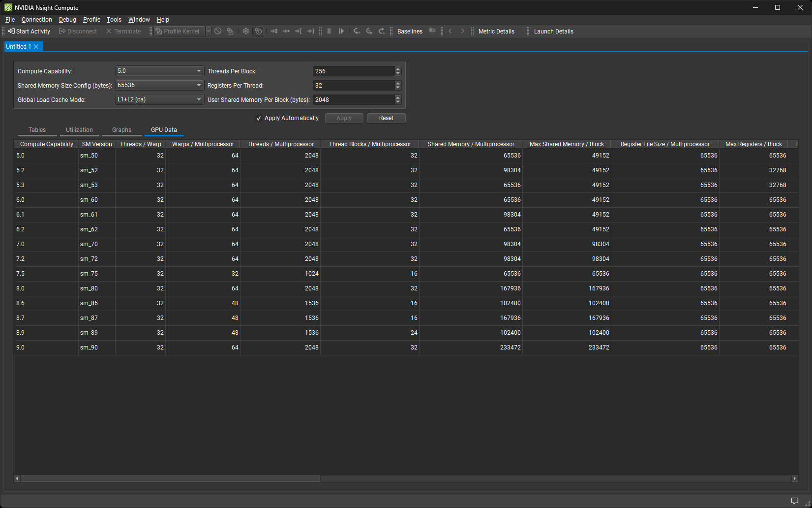The height and width of the screenshot is (508, 812).
Task: Select the sm_90 table row
Action: 406,348
